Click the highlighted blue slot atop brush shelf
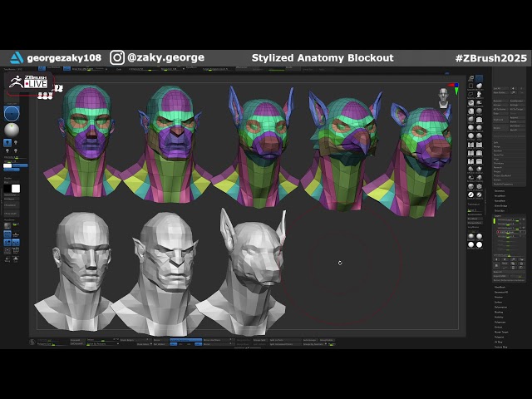The height and width of the screenshot is (399, 532). 479,78
